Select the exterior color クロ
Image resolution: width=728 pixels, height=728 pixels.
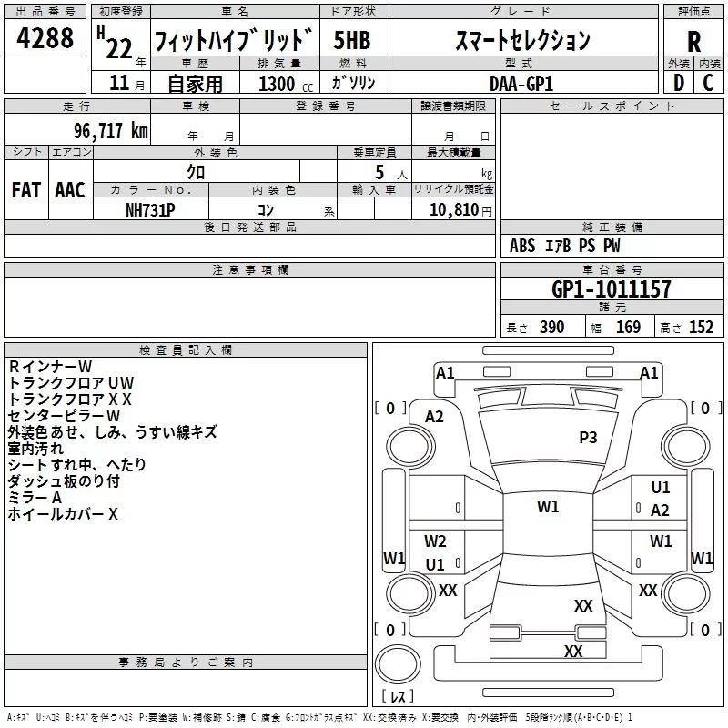(x=196, y=172)
